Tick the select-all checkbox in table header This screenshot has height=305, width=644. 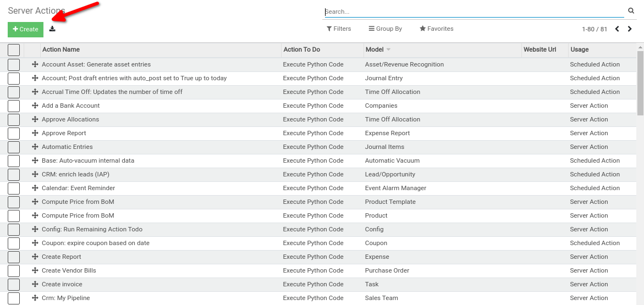pos(14,50)
